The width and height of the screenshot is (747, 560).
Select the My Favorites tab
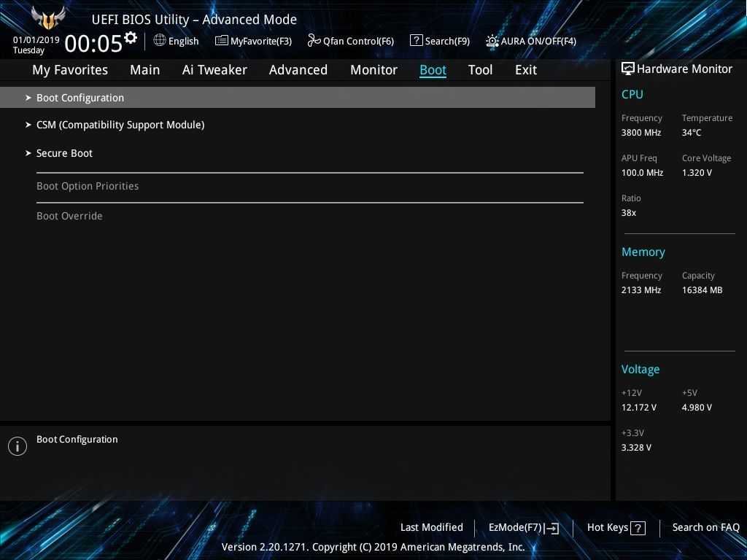click(x=70, y=70)
